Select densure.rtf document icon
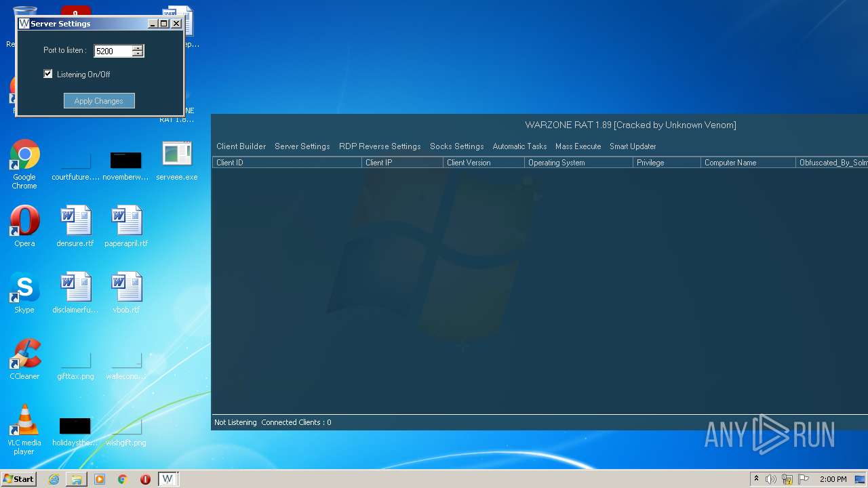 coord(75,226)
